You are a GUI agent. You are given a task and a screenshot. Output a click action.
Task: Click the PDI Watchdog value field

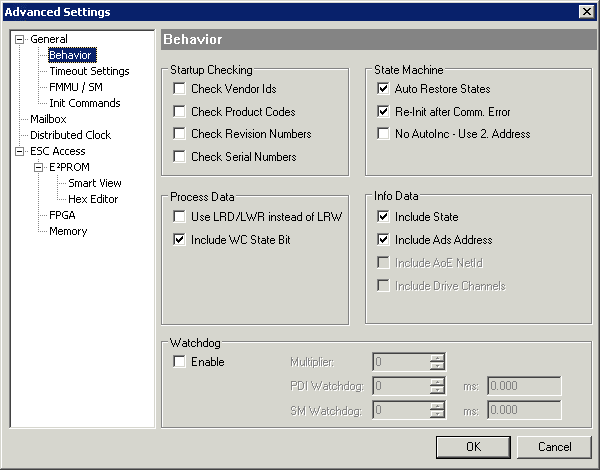(x=401, y=386)
